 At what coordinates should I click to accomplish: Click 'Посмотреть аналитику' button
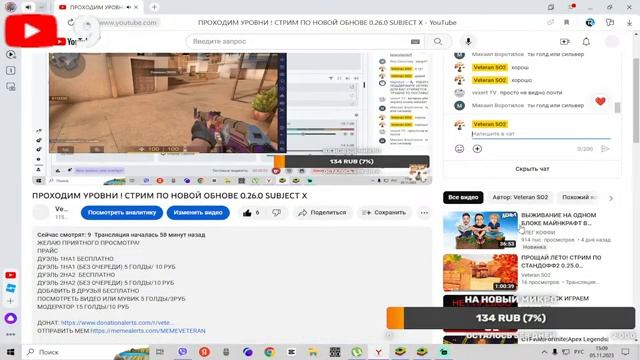[122, 213]
